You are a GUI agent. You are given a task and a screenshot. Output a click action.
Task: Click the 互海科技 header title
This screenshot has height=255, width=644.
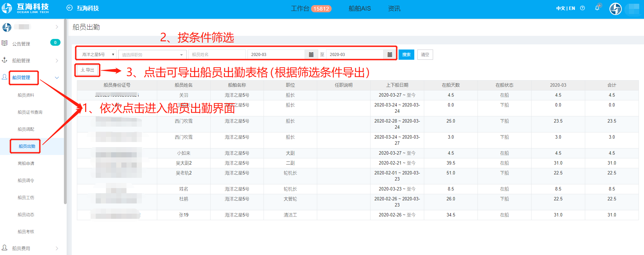click(88, 8)
